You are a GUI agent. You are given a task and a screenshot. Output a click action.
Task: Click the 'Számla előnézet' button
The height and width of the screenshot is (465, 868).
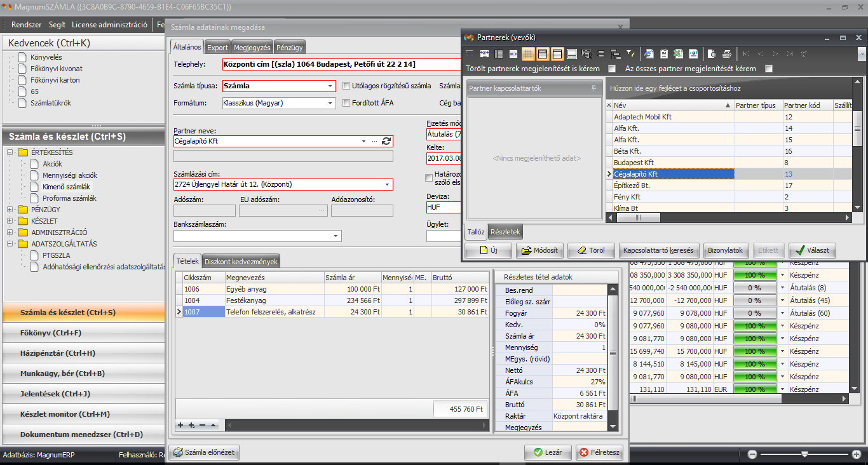[x=204, y=452]
